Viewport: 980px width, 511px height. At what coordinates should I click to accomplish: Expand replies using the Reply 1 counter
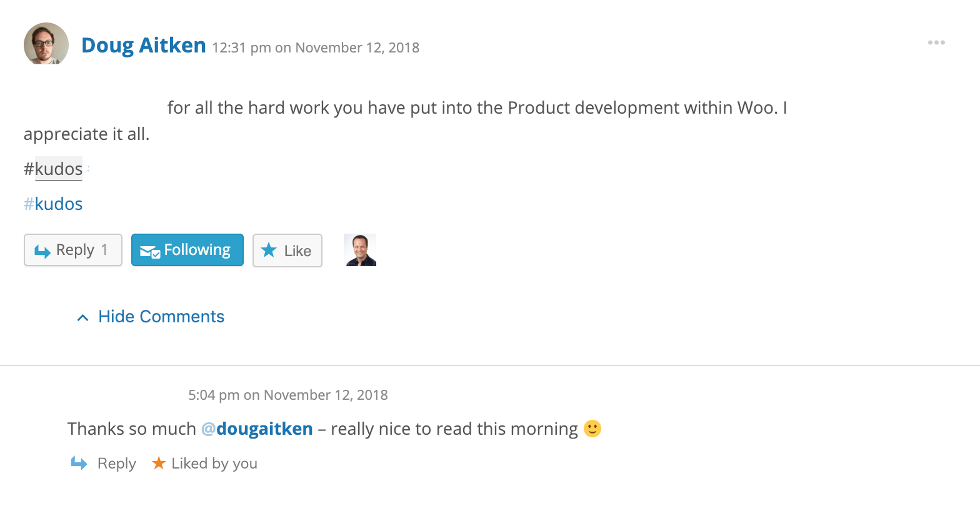(103, 249)
